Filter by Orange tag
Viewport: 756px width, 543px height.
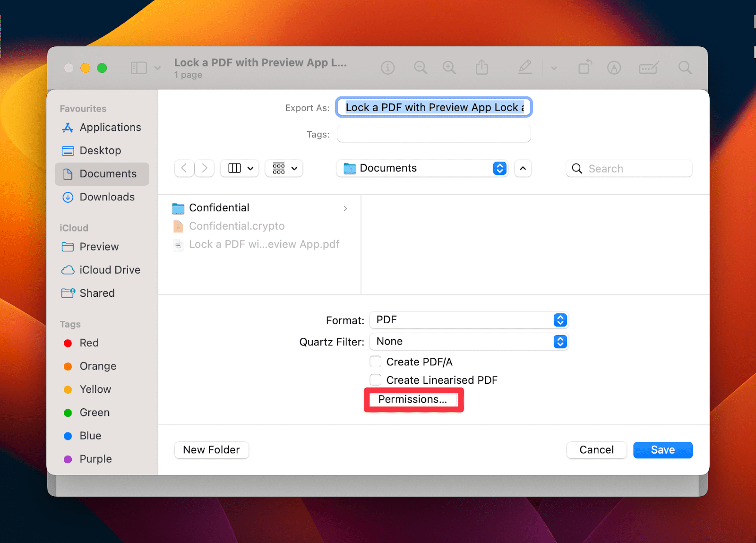102,366
